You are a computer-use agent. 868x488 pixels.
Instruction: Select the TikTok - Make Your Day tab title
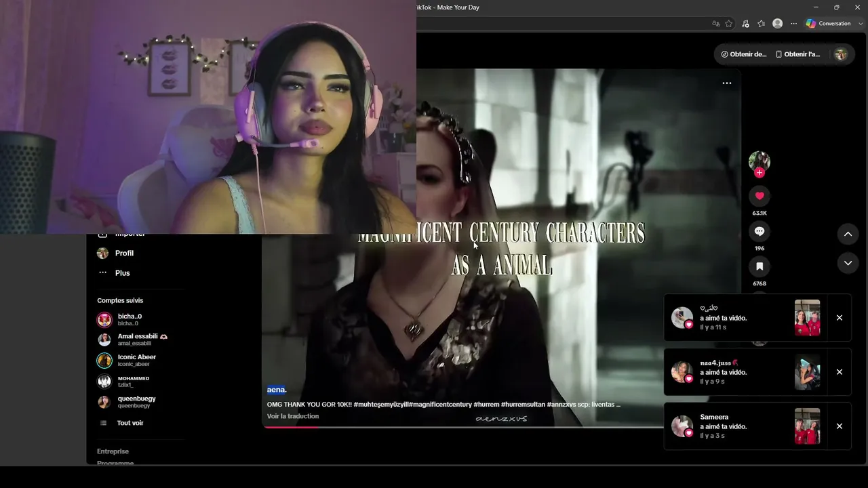pos(448,7)
